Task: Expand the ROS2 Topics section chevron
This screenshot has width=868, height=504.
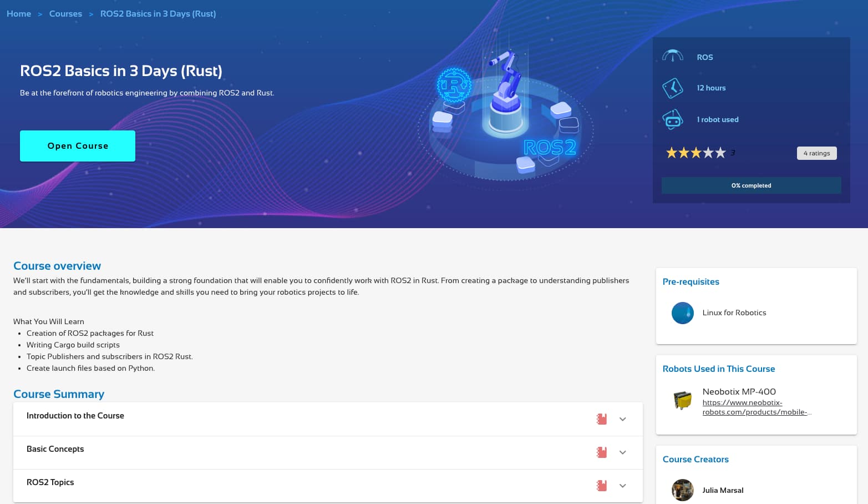Action: (623, 486)
